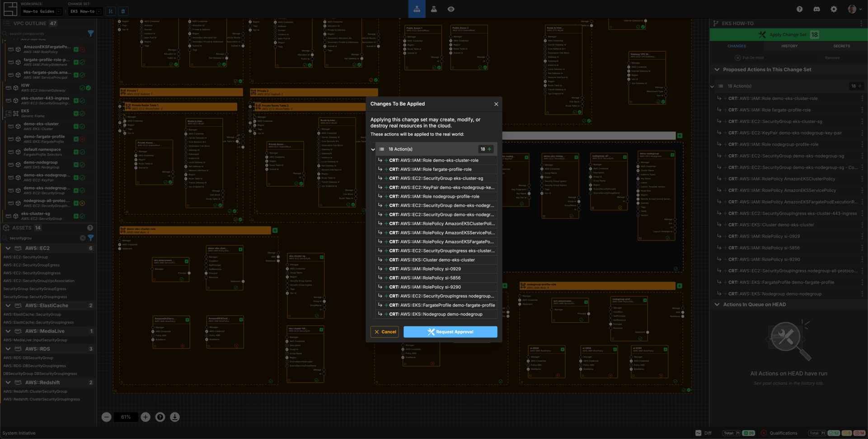Collapse the AWS::MediaLive asset category
The height and width of the screenshot is (439, 868).
pyautogui.click(x=8, y=331)
